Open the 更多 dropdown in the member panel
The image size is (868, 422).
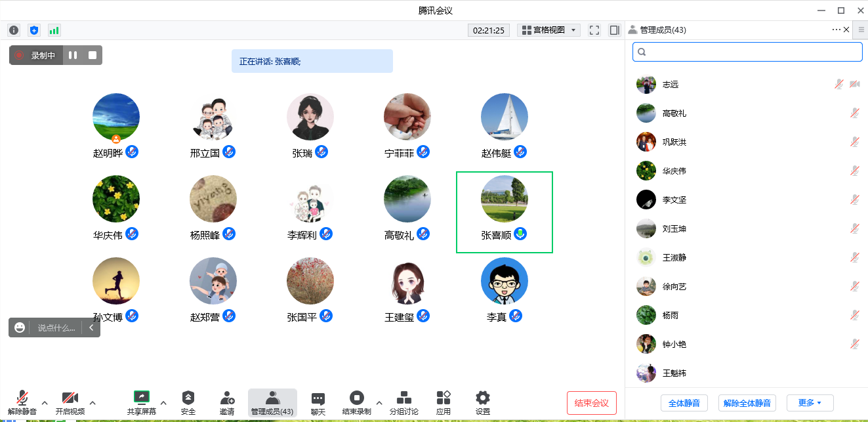click(810, 403)
